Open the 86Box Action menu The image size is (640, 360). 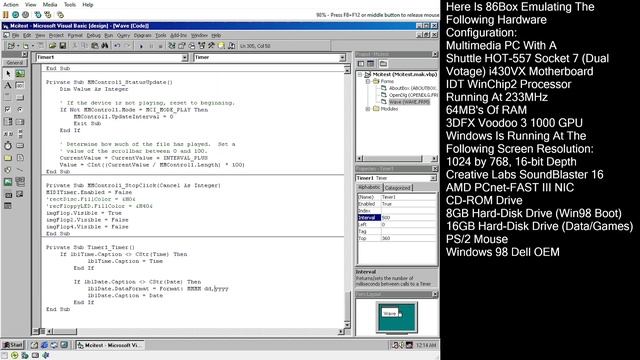(11, 4)
